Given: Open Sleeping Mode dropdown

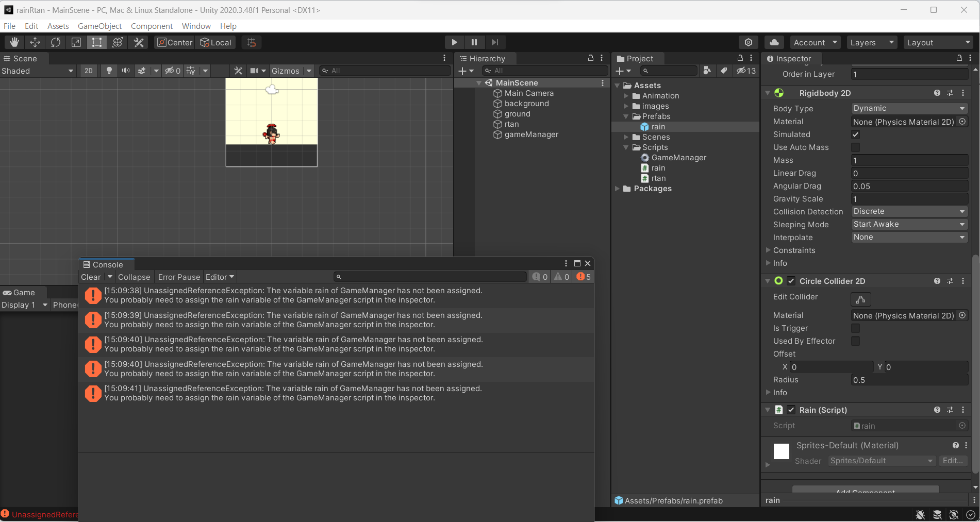Looking at the screenshot, I should 909,224.
